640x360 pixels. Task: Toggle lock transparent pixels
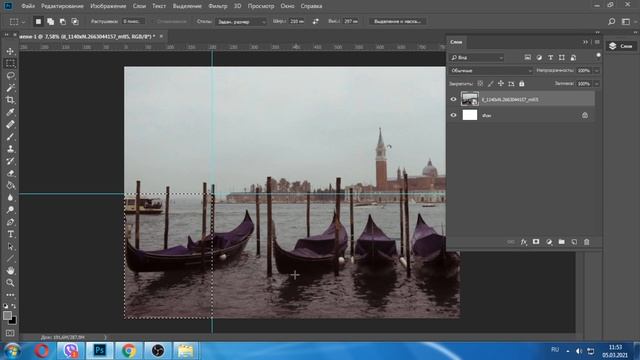[480, 84]
